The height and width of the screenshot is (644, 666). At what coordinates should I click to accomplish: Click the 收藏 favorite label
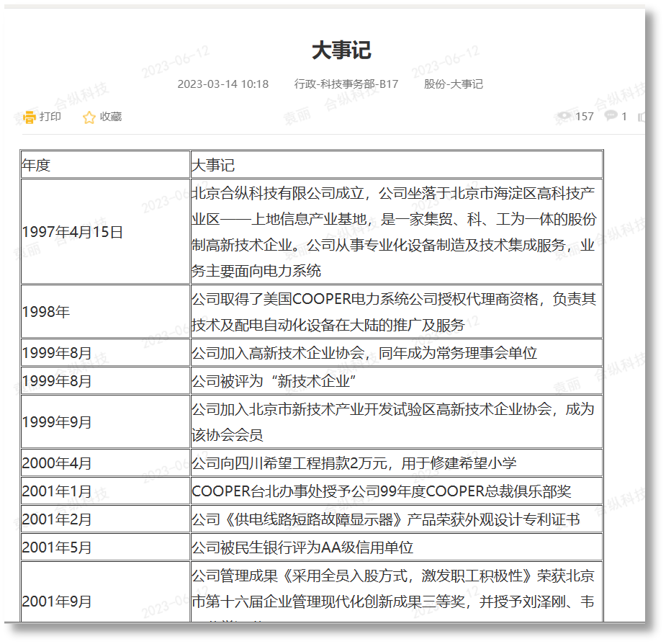[x=110, y=117]
